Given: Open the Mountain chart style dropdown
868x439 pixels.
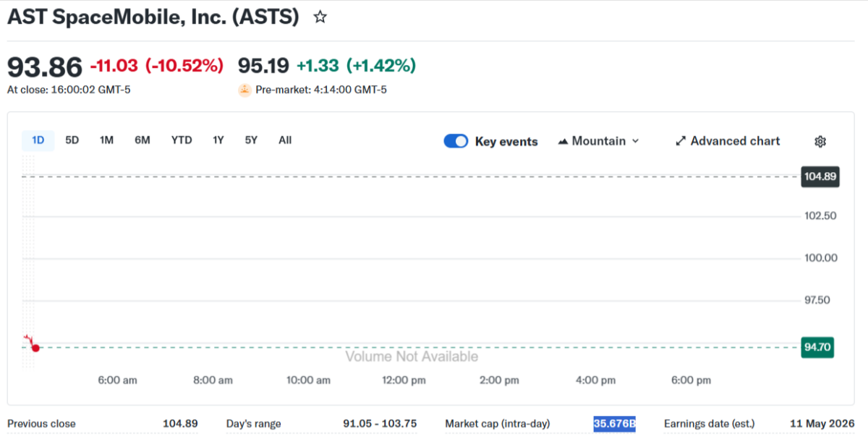Looking at the screenshot, I should click(598, 141).
